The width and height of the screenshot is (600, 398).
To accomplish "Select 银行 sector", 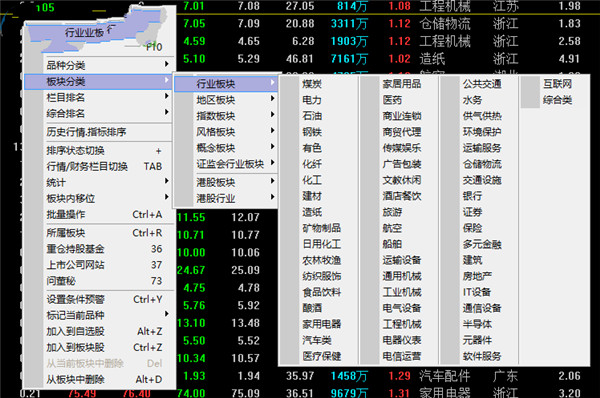I will [473, 196].
